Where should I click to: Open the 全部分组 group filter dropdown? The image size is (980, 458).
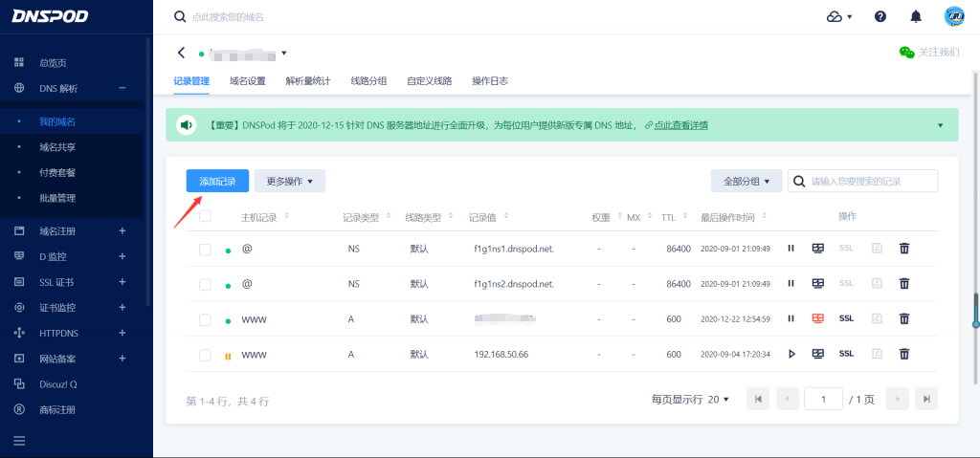[746, 181]
